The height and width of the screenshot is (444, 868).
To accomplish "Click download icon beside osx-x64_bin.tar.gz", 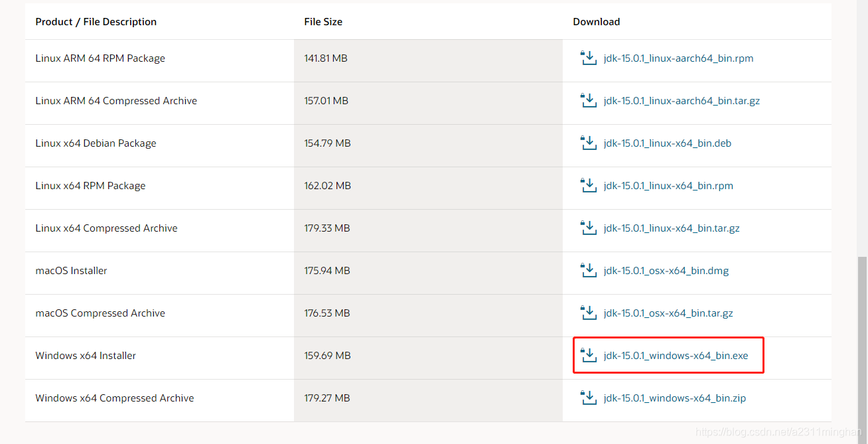I will pyautogui.click(x=588, y=313).
